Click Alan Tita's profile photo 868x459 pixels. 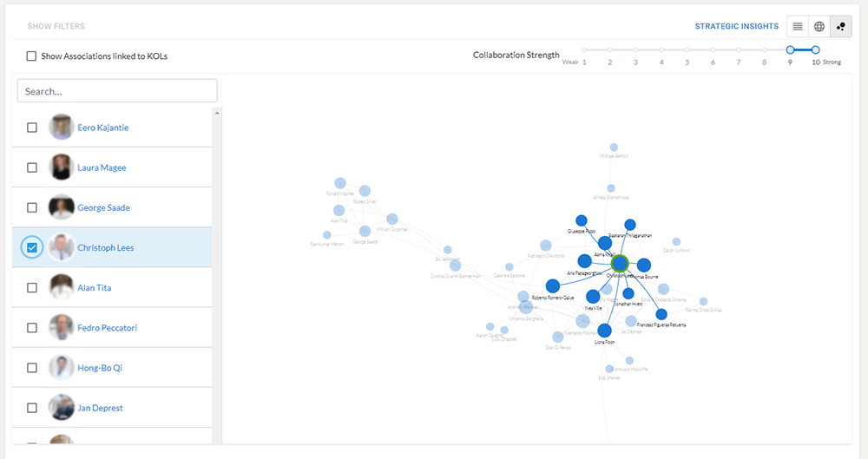click(61, 287)
